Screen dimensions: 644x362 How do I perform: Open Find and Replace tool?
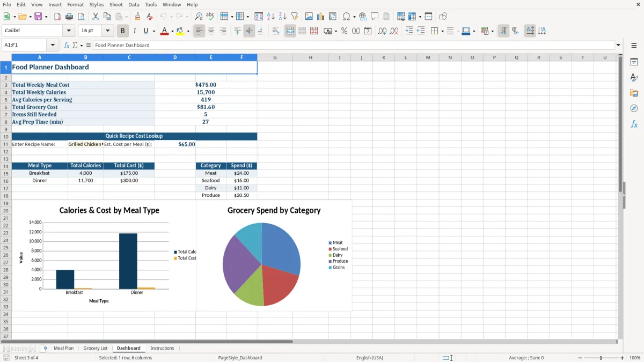pyautogui.click(x=199, y=17)
